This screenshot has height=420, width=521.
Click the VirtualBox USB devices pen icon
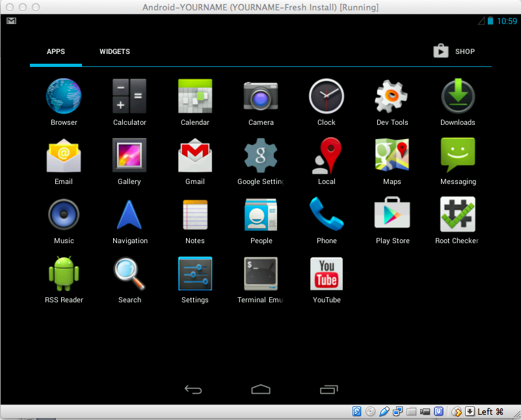point(384,412)
